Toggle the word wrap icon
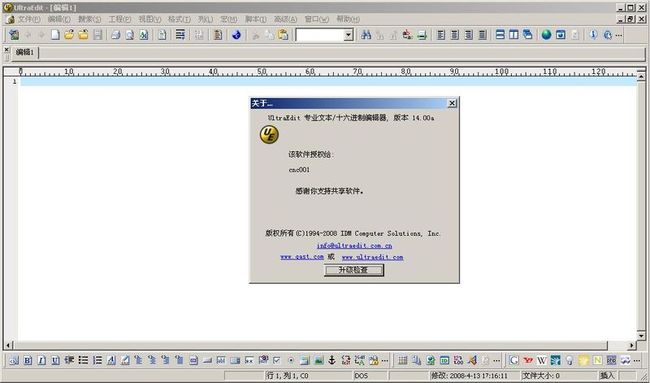The image size is (650, 383). point(180,35)
